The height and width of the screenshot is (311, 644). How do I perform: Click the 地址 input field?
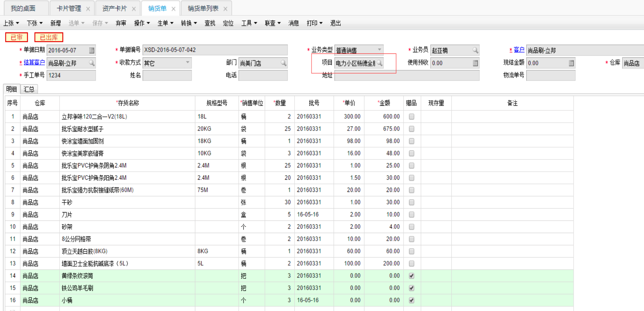[407, 75]
